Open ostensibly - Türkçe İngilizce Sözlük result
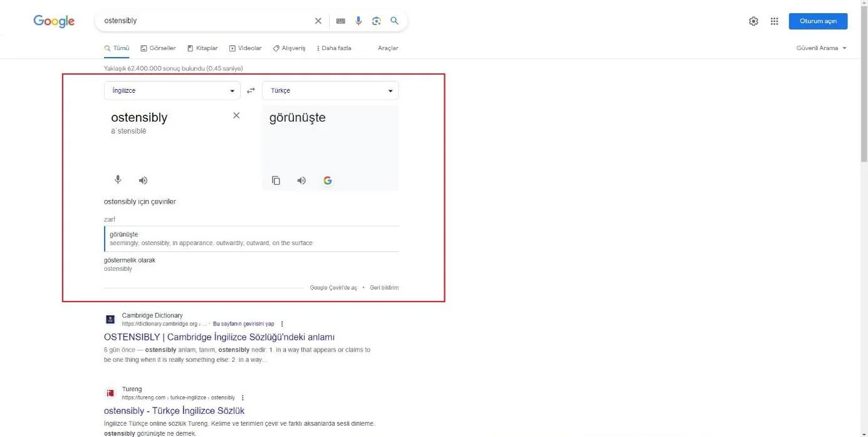The height and width of the screenshot is (437, 868). pyautogui.click(x=174, y=411)
